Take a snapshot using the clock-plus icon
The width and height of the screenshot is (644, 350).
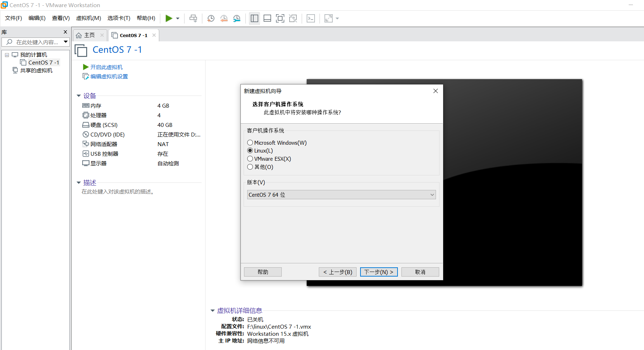[x=211, y=18]
